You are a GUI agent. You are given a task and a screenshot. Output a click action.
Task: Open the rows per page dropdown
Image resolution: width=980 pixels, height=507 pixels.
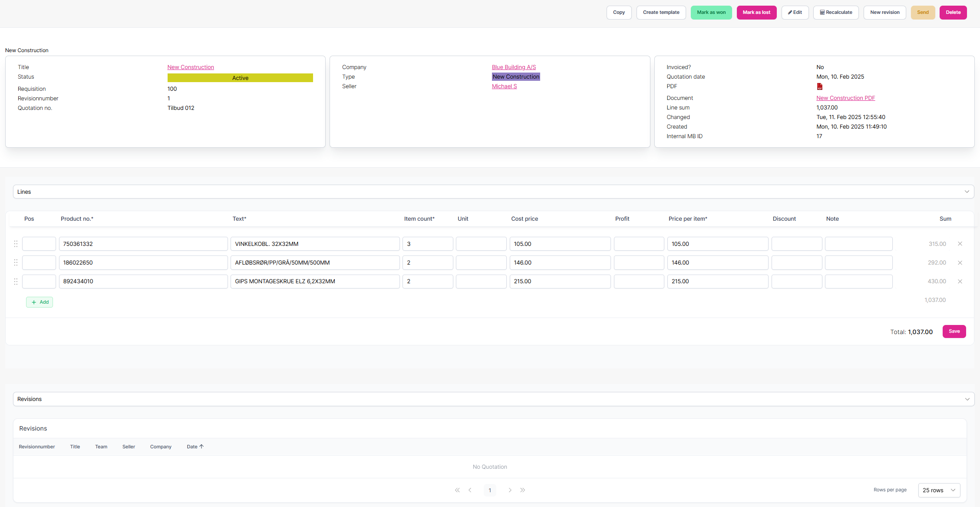(x=939, y=490)
